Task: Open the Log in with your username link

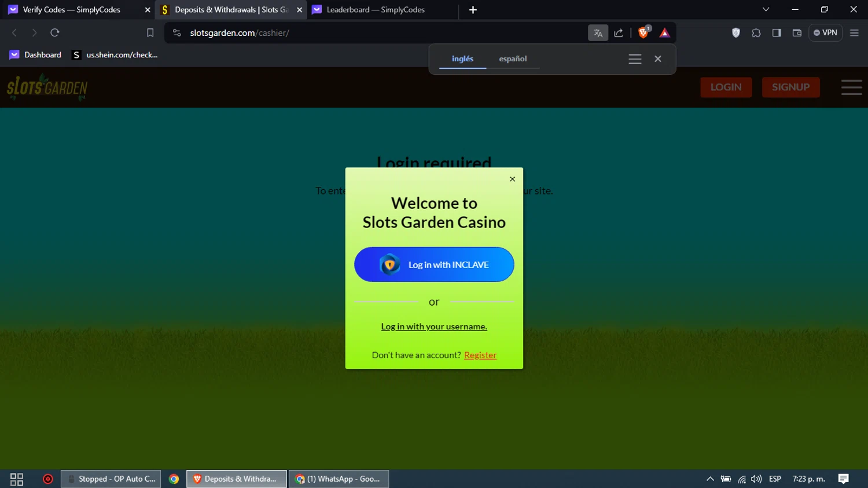Action: coord(434,326)
